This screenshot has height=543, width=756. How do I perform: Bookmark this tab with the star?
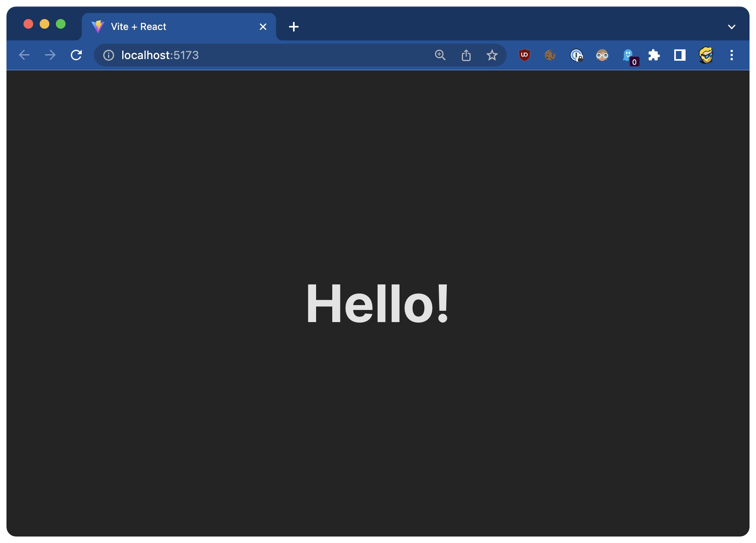pyautogui.click(x=492, y=55)
